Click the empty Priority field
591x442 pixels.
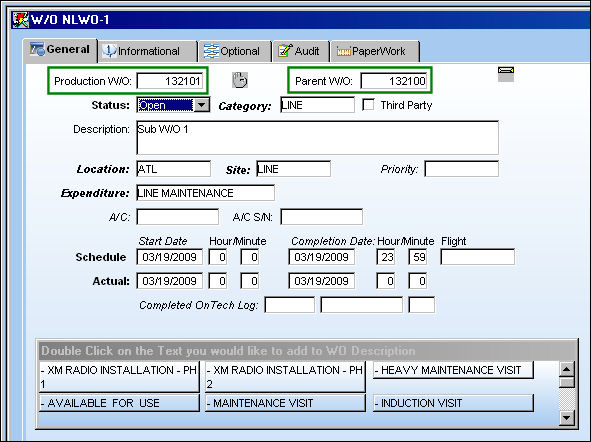click(x=461, y=169)
